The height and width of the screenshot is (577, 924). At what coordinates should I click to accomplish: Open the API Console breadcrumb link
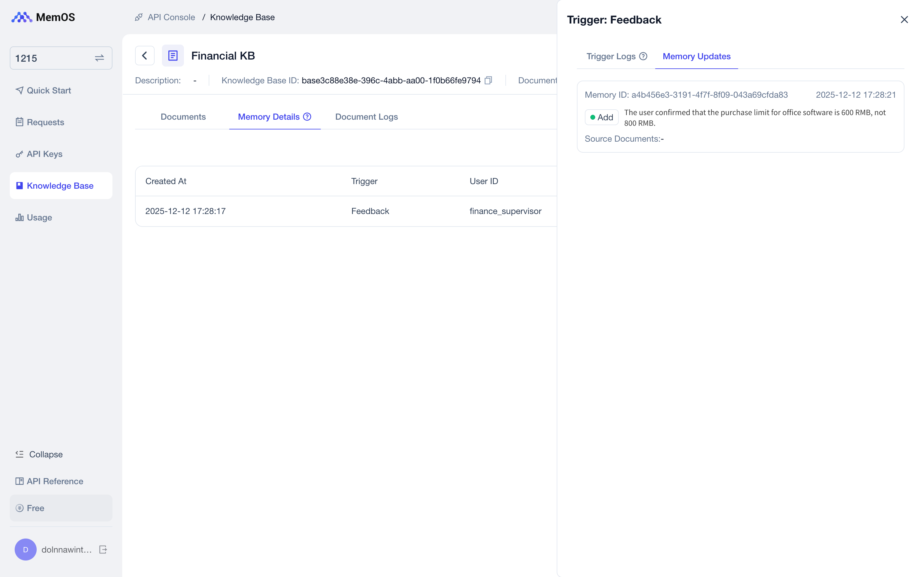point(171,17)
